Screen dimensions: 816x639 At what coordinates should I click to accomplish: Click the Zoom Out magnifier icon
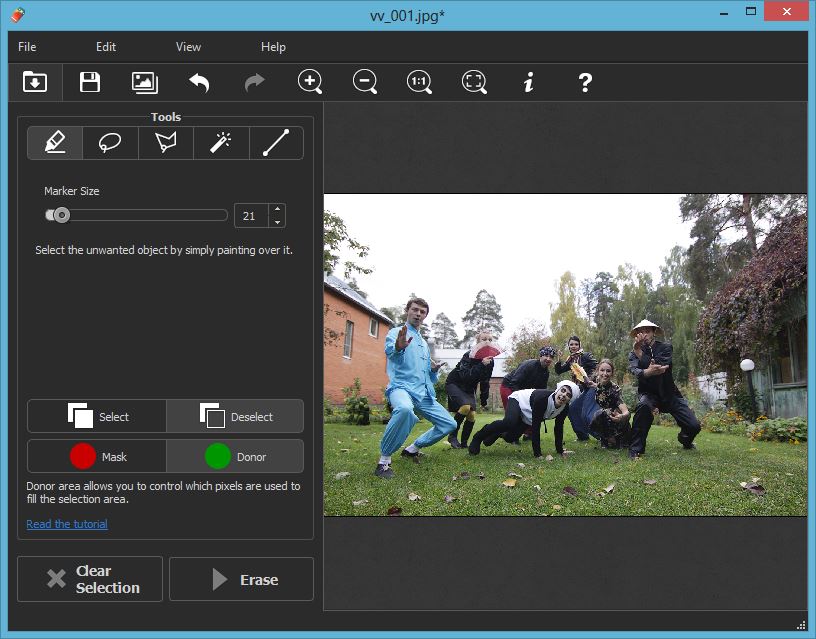click(364, 82)
